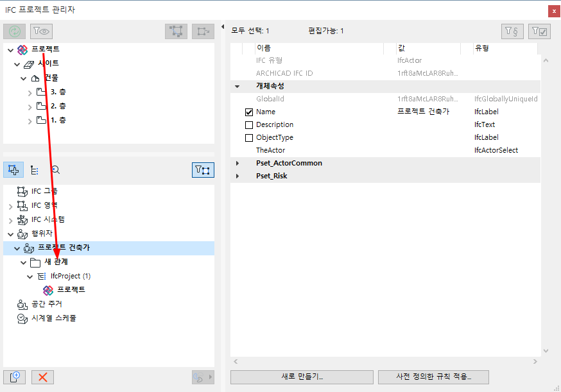The width and height of the screenshot is (561, 392).
Task: Click the IFC 영역 zone icon
Action: tap(22, 206)
